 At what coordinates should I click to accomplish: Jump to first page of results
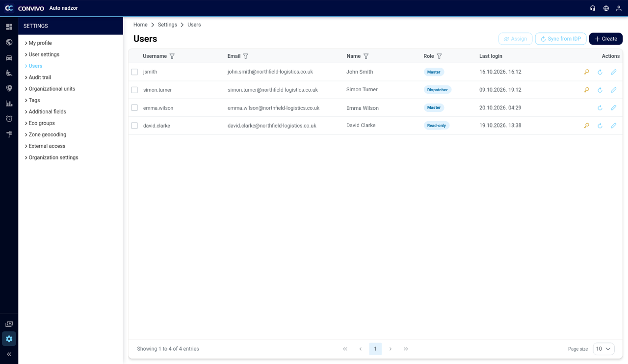click(345, 349)
